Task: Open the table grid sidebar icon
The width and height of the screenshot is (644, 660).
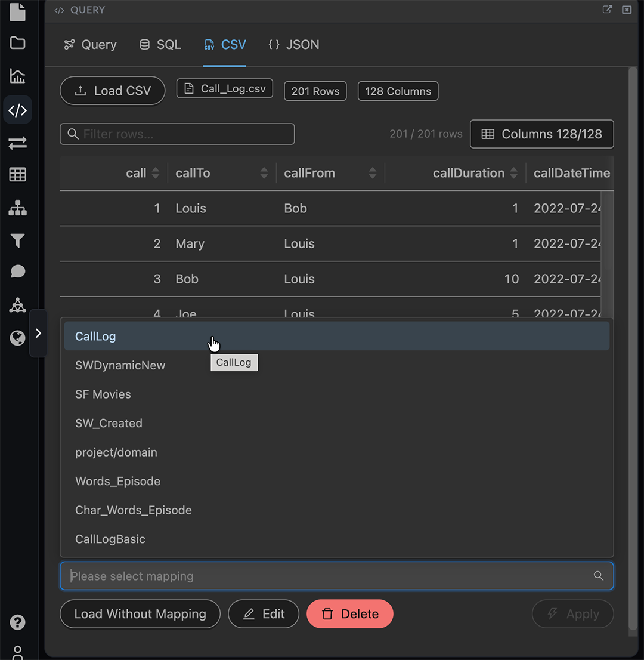Action: (17, 175)
